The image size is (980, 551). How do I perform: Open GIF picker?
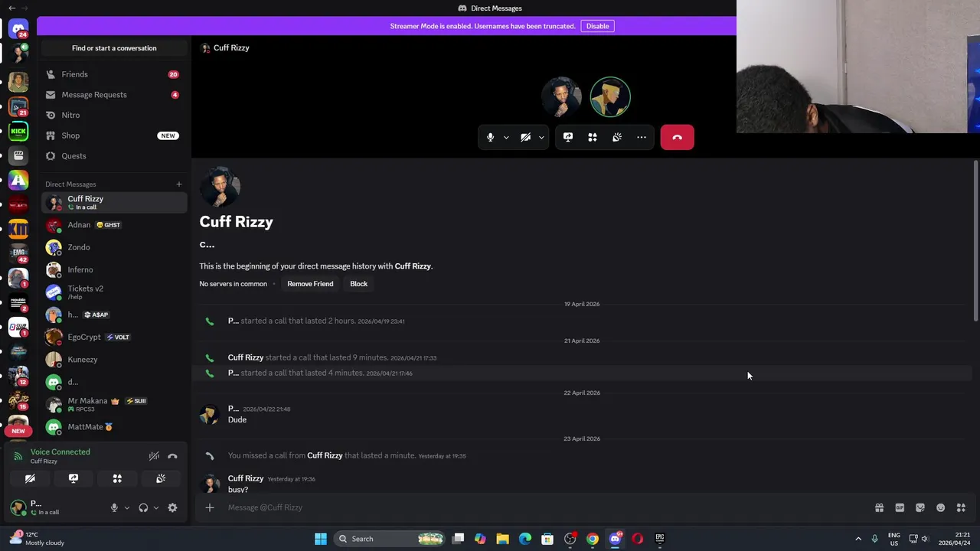[x=900, y=507]
